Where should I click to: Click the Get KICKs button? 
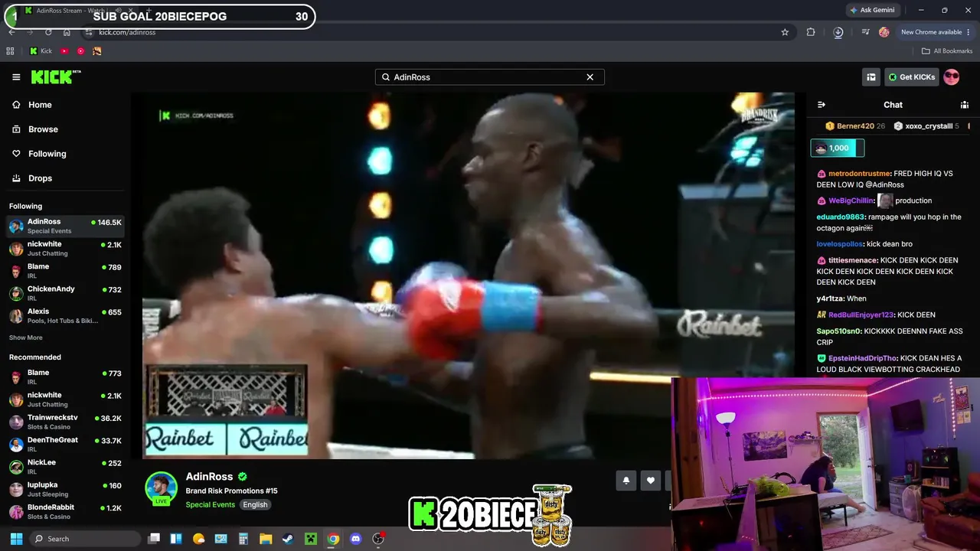(x=912, y=77)
